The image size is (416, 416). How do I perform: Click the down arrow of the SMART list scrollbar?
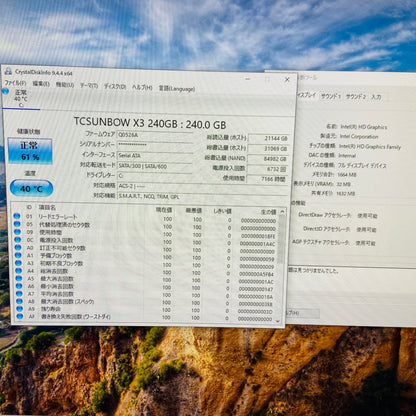click(278, 321)
